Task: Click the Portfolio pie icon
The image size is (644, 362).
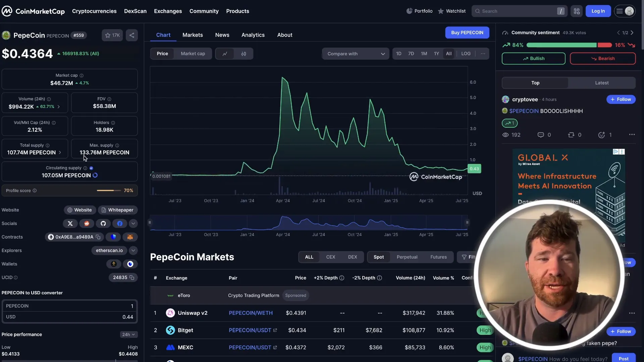Action: tap(409, 11)
